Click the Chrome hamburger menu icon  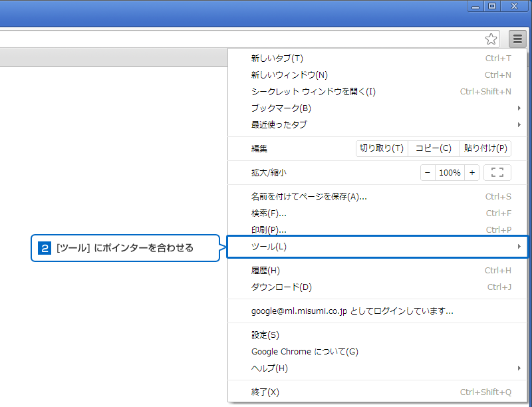coord(517,39)
